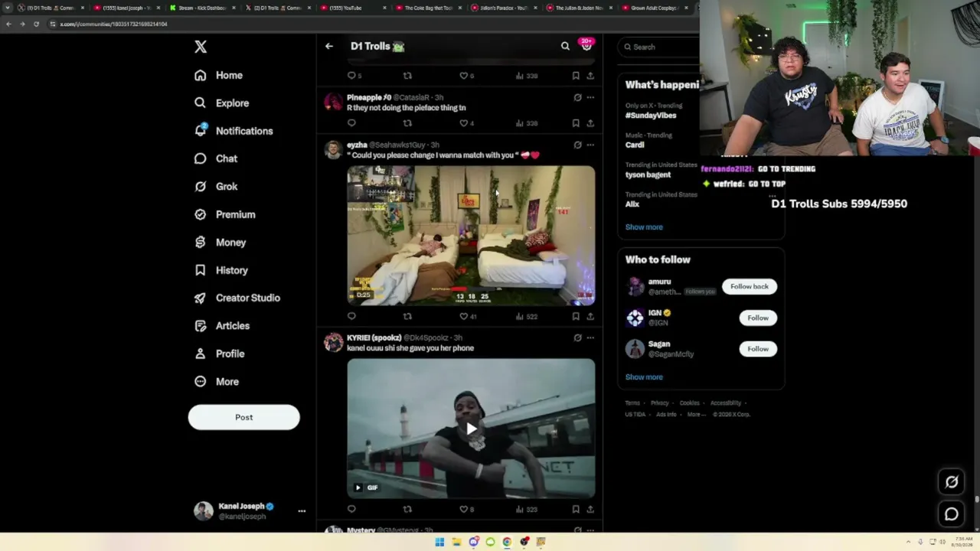The width and height of the screenshot is (980, 551).
Task: Open Creator Studio in the sidebar
Action: [x=237, y=298]
